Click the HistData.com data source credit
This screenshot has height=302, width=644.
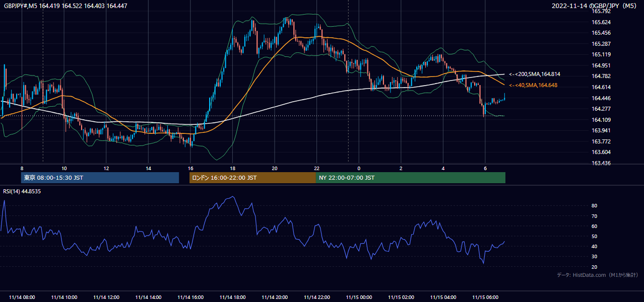tap(598, 275)
